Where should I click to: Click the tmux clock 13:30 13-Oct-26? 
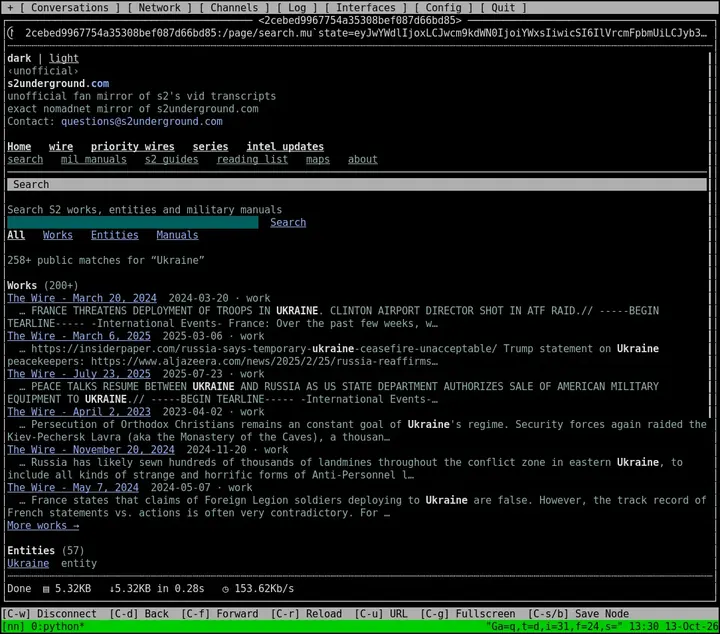point(674,627)
